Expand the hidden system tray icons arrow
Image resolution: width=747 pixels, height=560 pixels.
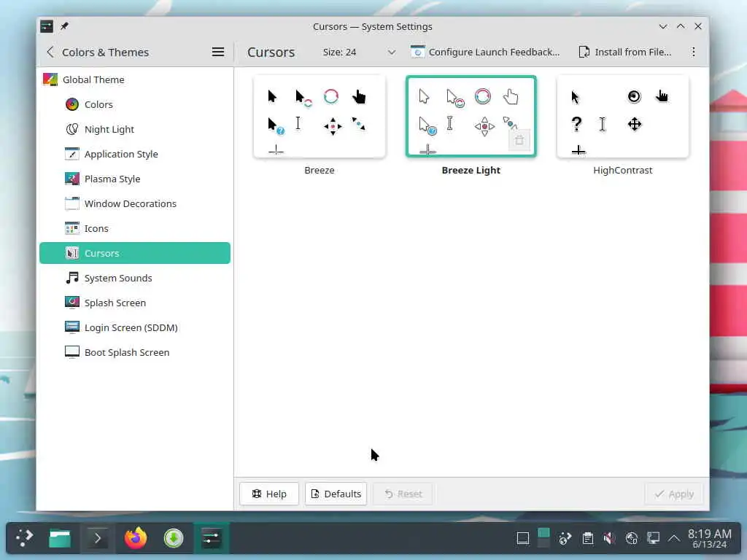click(673, 539)
